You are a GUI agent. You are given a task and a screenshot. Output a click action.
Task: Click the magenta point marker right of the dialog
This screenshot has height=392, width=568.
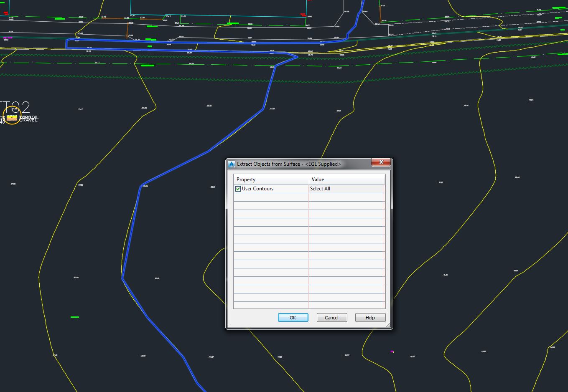(392, 351)
